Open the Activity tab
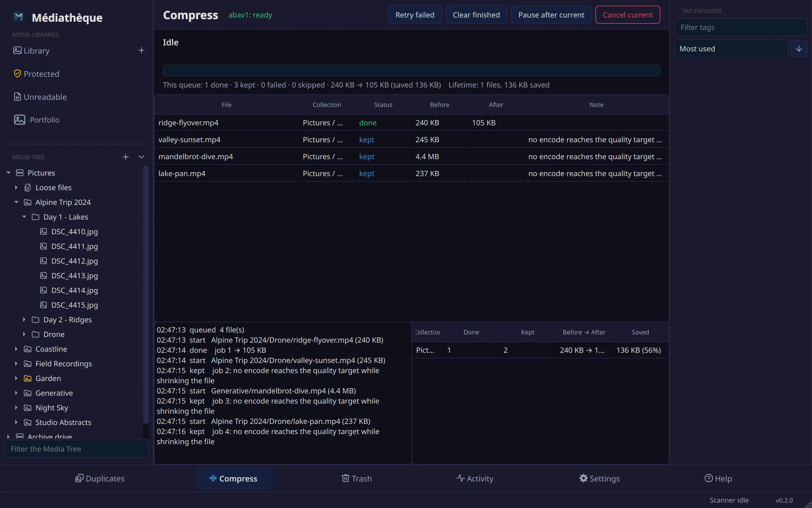This screenshot has width=812, height=508. click(x=475, y=478)
